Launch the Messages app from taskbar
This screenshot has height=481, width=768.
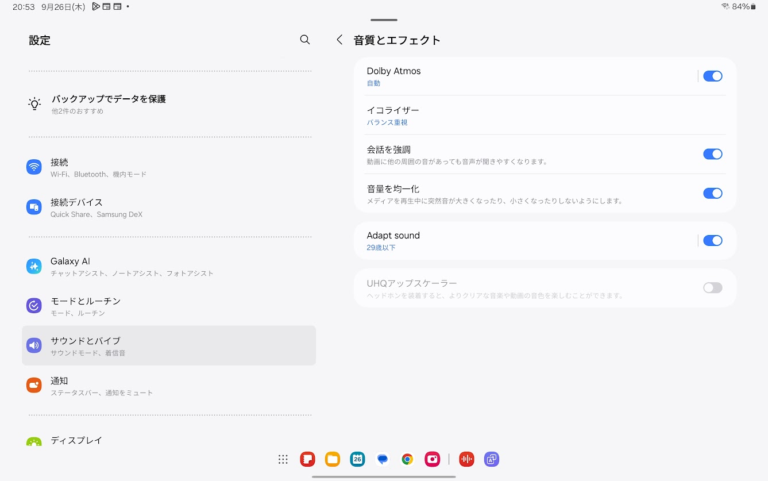(x=382, y=459)
